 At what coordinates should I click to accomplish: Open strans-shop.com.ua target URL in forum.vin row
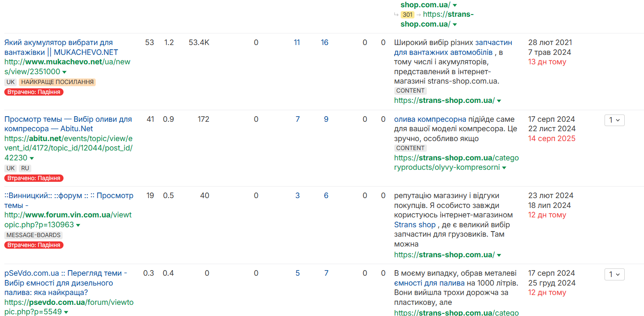444,255
